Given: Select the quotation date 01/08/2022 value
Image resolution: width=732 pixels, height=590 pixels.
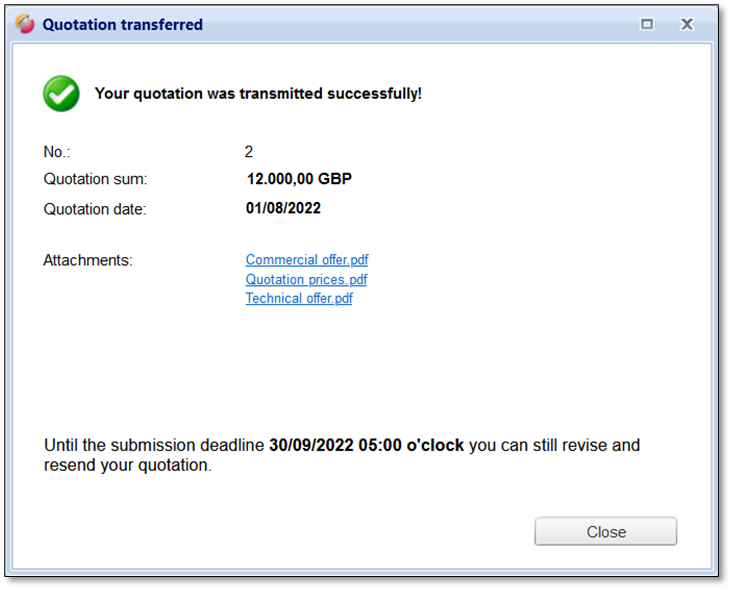Looking at the screenshot, I should pos(283,209).
